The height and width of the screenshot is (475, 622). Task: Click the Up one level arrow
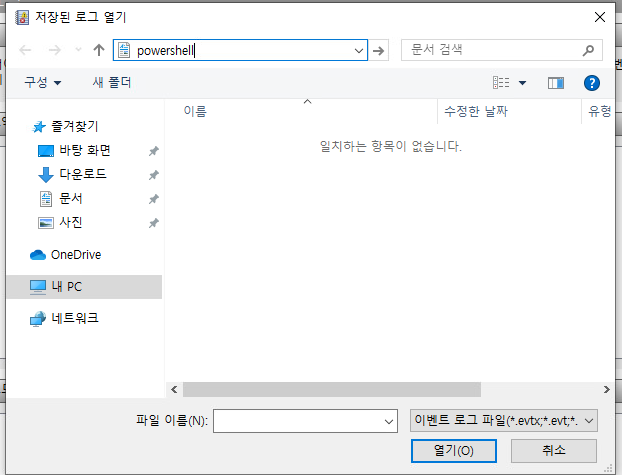(98, 50)
